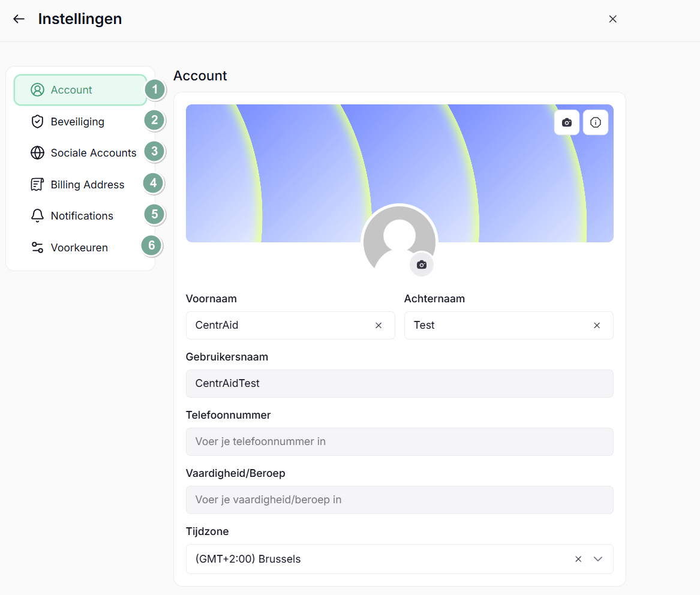
Task: Click the shield icon beside Beveiliging
Action: 38,121
